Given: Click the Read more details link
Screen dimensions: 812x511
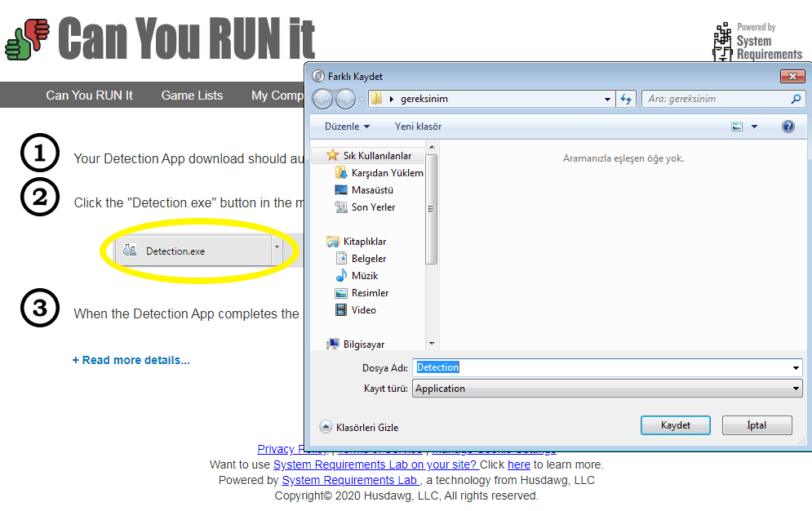Looking at the screenshot, I should (x=131, y=360).
